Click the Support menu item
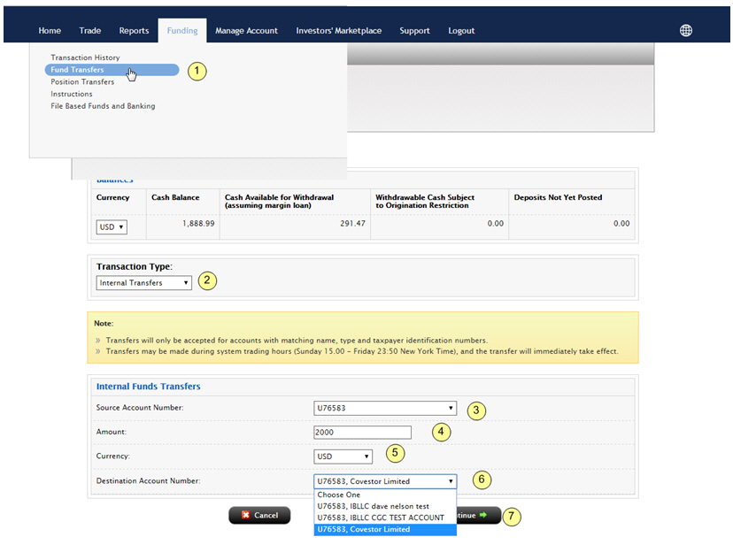 tap(414, 31)
